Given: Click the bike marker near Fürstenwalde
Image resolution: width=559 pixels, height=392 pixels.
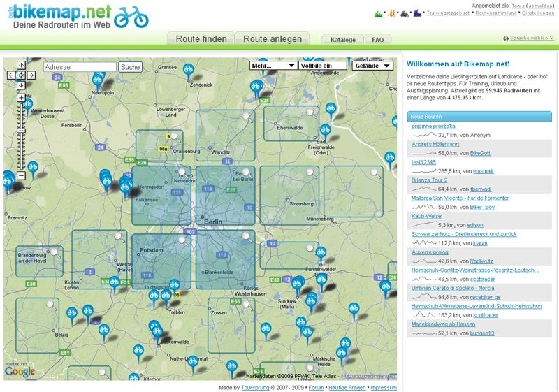Looking at the screenshot, I should pyautogui.click(x=321, y=254).
